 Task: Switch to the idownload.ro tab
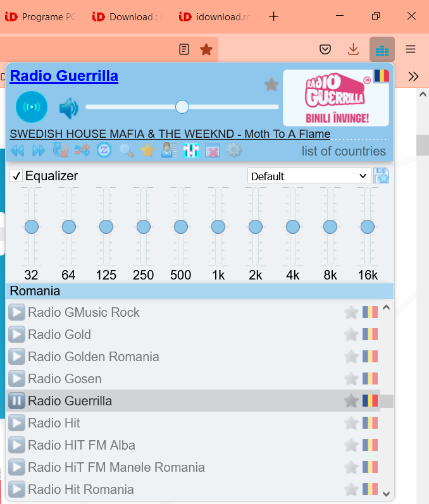point(214,16)
